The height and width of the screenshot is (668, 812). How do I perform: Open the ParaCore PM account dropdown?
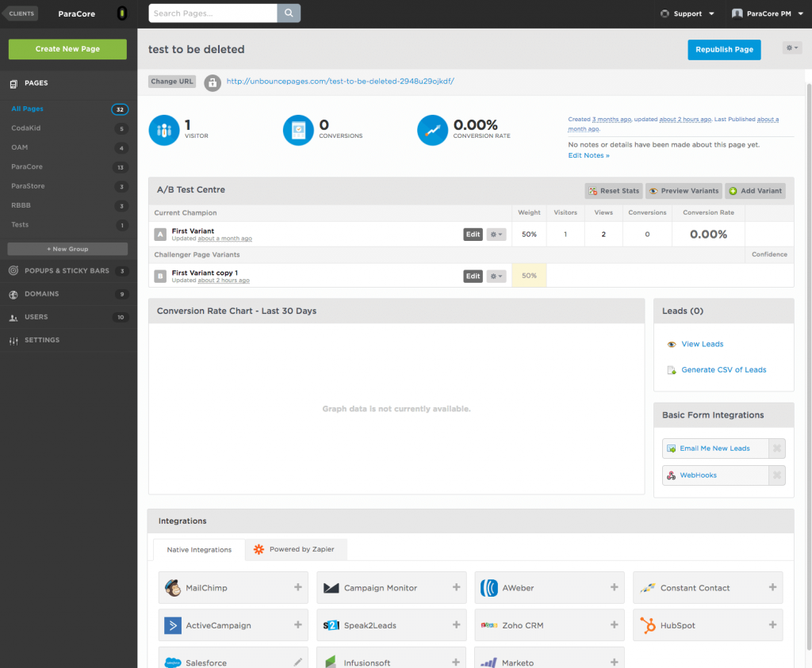tap(768, 14)
